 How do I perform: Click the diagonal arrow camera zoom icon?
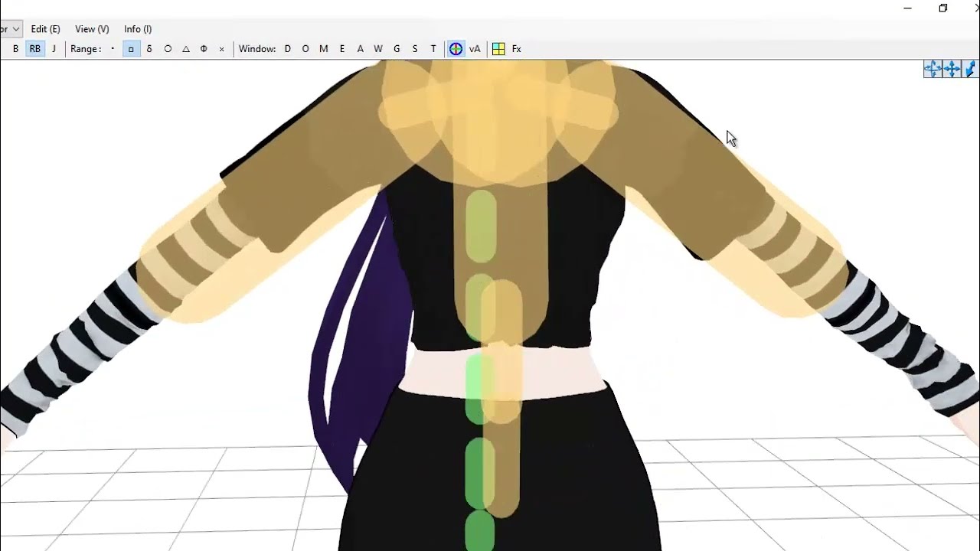[x=972, y=69]
